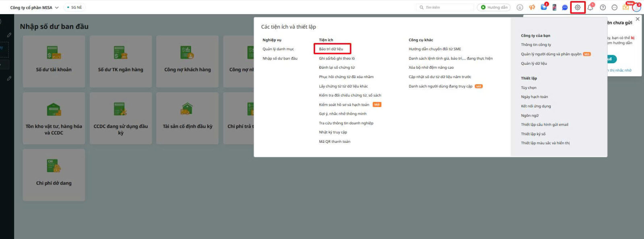
Task: Click the orange megaphone announcements icon
Action: (x=532, y=7)
